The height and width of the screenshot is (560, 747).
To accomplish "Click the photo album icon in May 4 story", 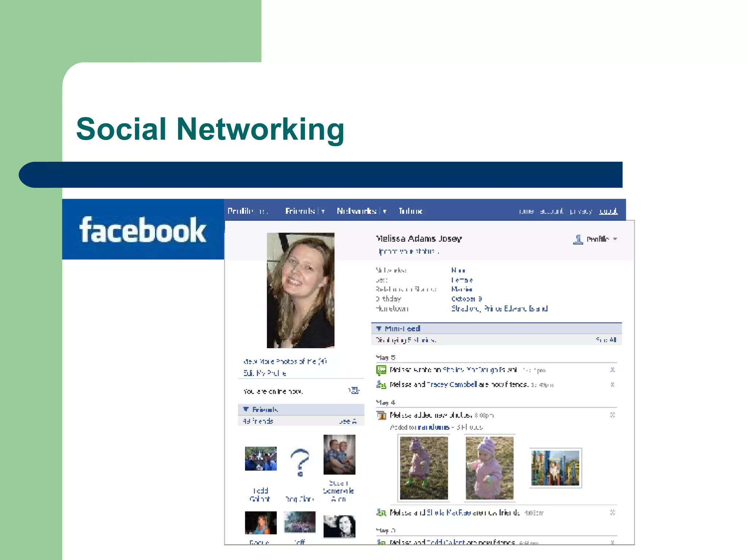I will [x=381, y=415].
